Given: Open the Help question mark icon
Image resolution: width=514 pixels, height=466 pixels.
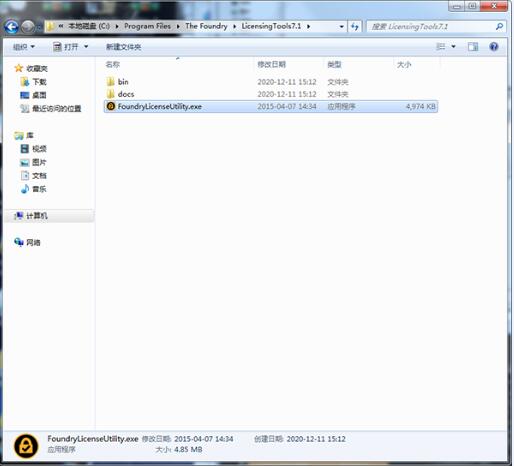Looking at the screenshot, I should point(493,47).
